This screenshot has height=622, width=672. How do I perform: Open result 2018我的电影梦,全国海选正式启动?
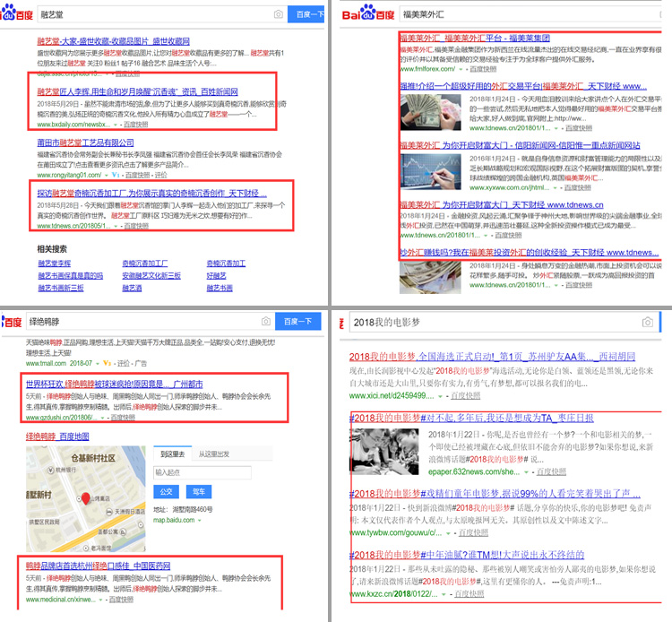click(x=492, y=357)
